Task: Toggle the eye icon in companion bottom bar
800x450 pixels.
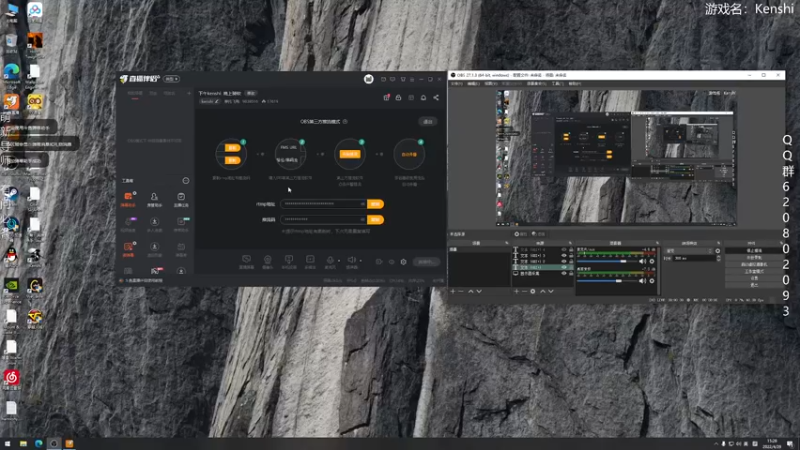Action: [x=391, y=262]
